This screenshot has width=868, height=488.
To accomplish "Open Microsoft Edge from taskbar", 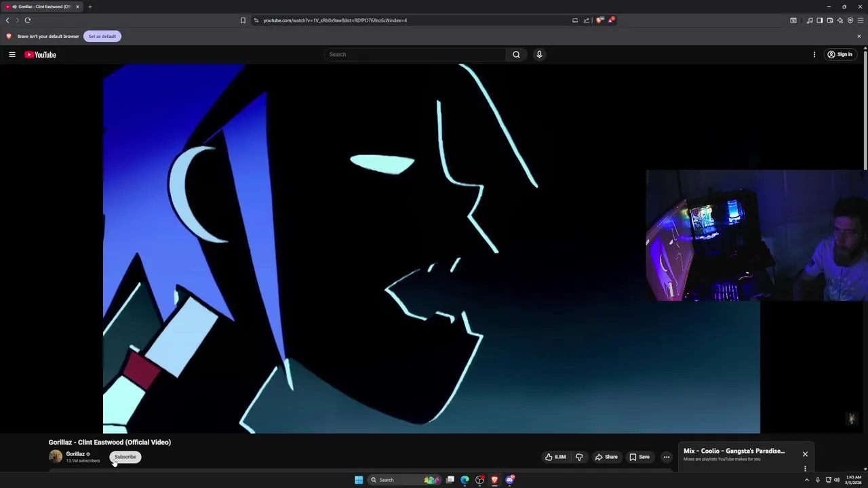I will (x=465, y=480).
